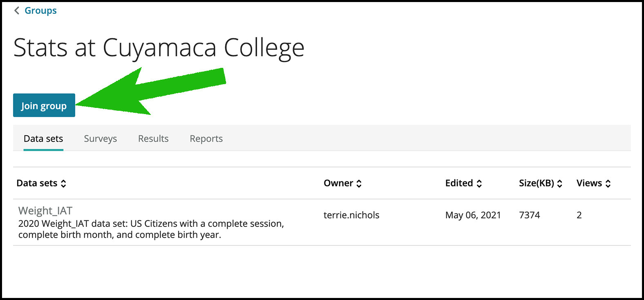
Task: Click sort arrows next to Owner
Action: click(x=359, y=184)
